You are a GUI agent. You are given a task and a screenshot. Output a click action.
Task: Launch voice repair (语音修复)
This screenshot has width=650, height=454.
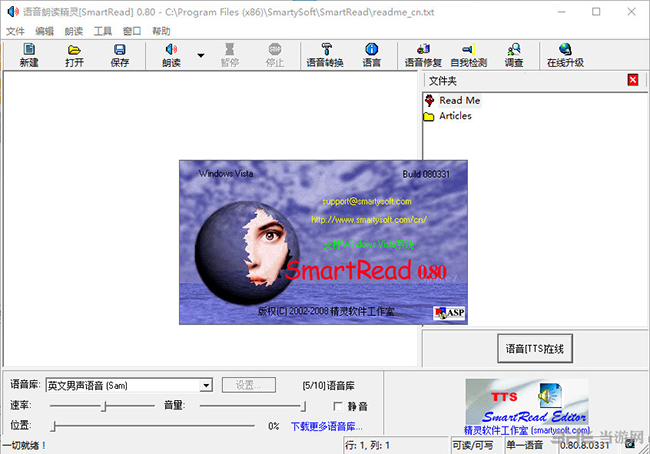(423, 55)
